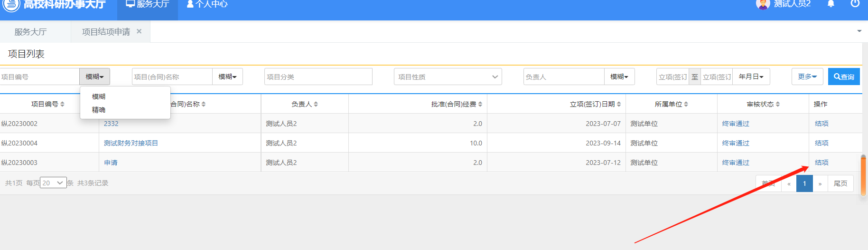Sort by 批准(合同)经费 column
This screenshot has width=868, height=250.
coord(480,104)
